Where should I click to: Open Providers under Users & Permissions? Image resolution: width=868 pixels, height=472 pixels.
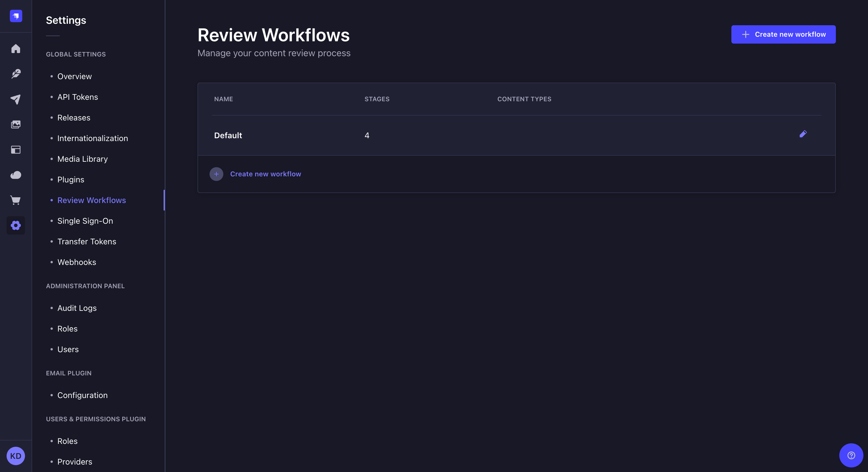point(74,462)
